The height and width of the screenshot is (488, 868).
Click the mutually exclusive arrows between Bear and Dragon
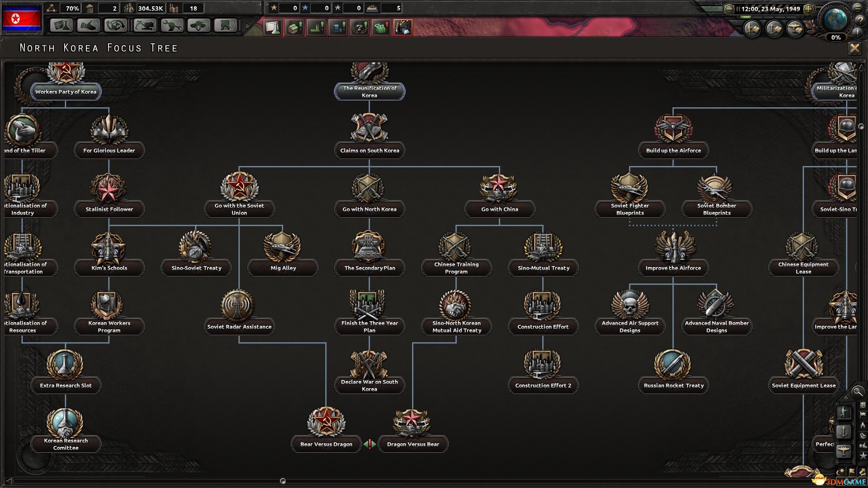click(370, 444)
